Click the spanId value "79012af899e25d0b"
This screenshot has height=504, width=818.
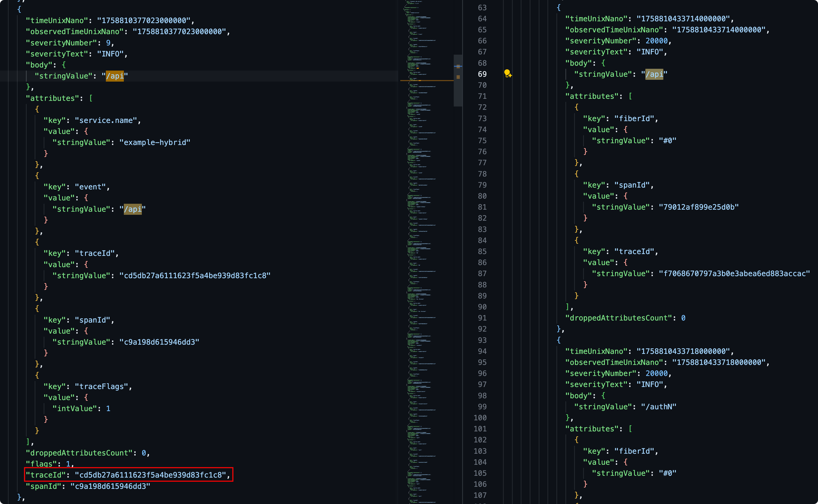pos(699,207)
